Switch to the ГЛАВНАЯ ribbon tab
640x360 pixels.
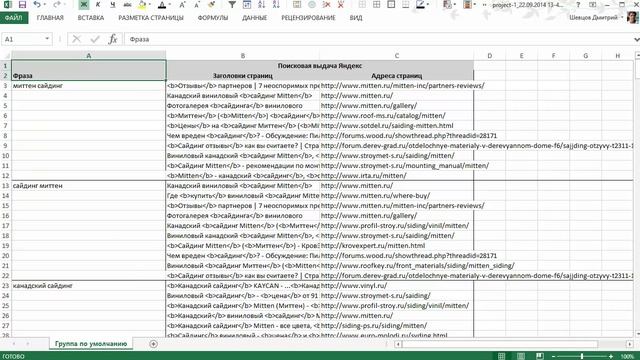point(50,18)
